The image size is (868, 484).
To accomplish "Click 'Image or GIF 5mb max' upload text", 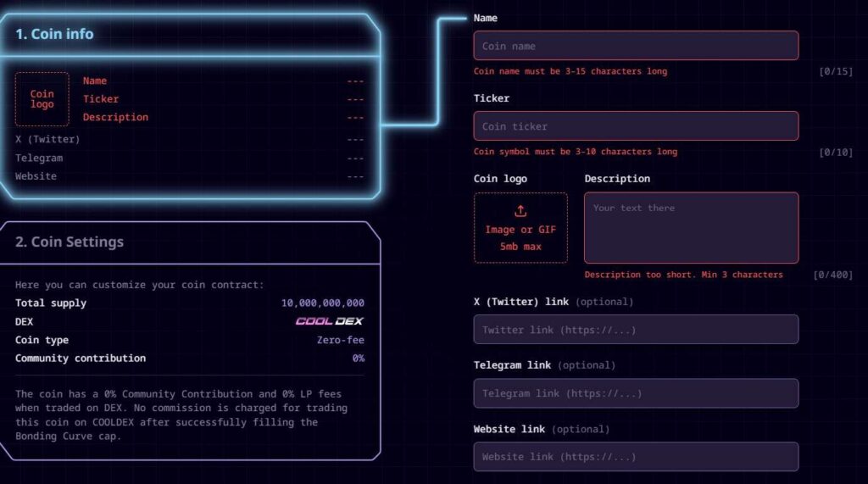I will point(520,238).
